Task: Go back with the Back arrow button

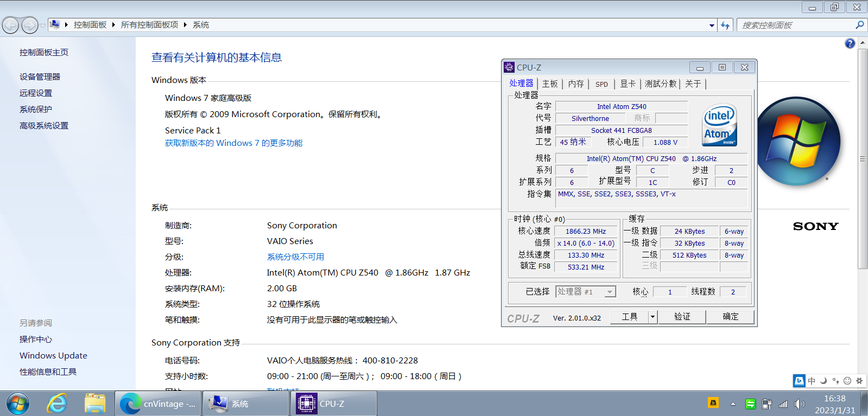Action: (11, 25)
